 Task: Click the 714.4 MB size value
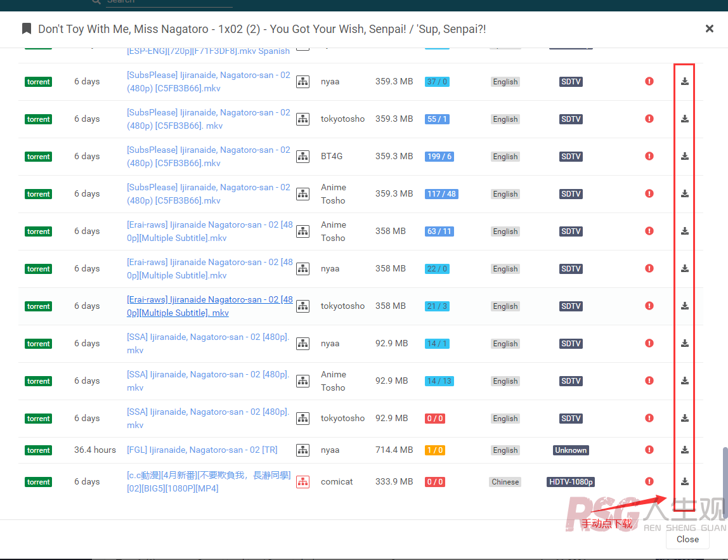click(x=394, y=450)
